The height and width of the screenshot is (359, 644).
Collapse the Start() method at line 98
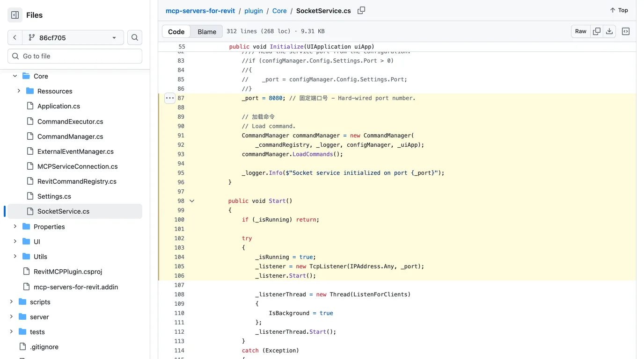[x=192, y=201]
